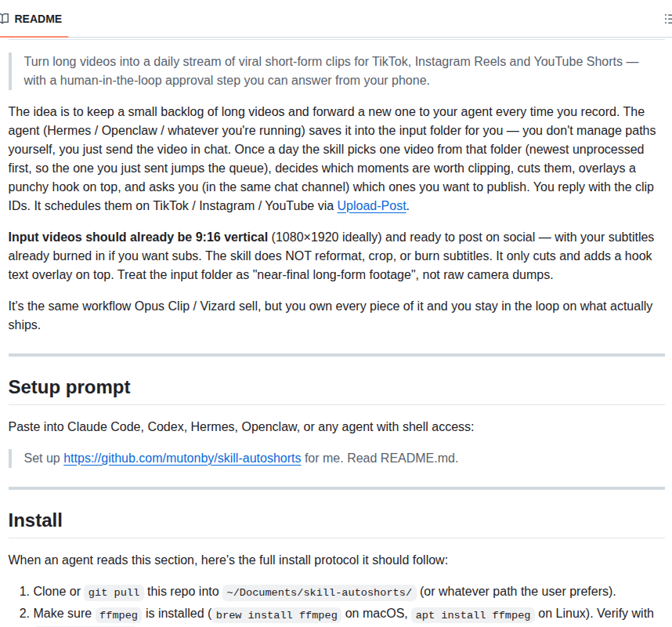The image size is (672, 627).
Task: Click the 'Paste into Claude Code' sentence
Action: pyautogui.click(x=241, y=426)
